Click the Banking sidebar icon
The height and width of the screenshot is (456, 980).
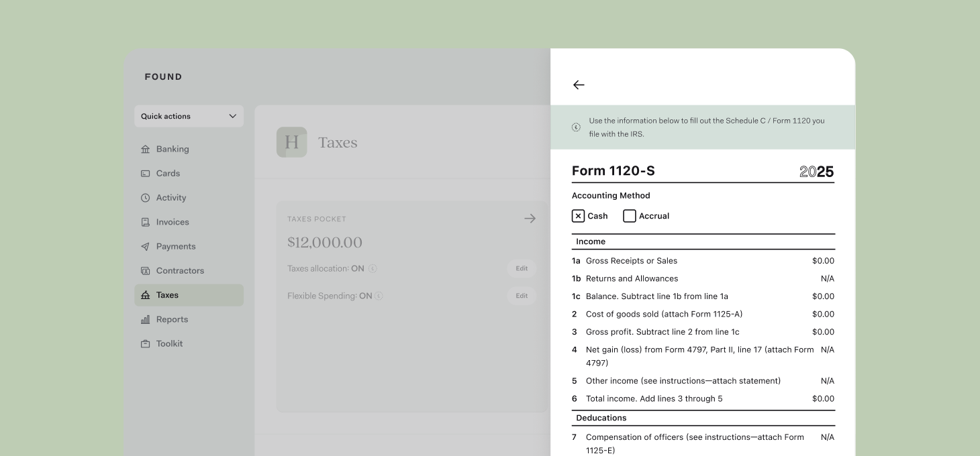(145, 149)
